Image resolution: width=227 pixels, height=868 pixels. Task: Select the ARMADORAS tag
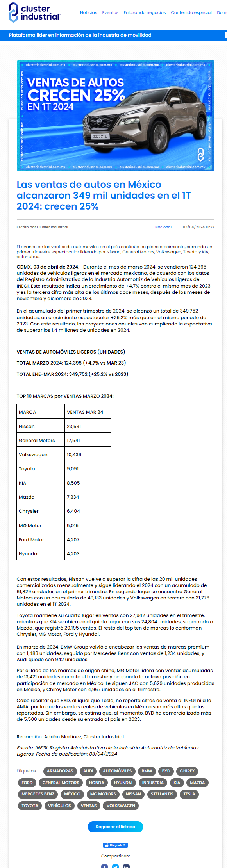(60, 771)
